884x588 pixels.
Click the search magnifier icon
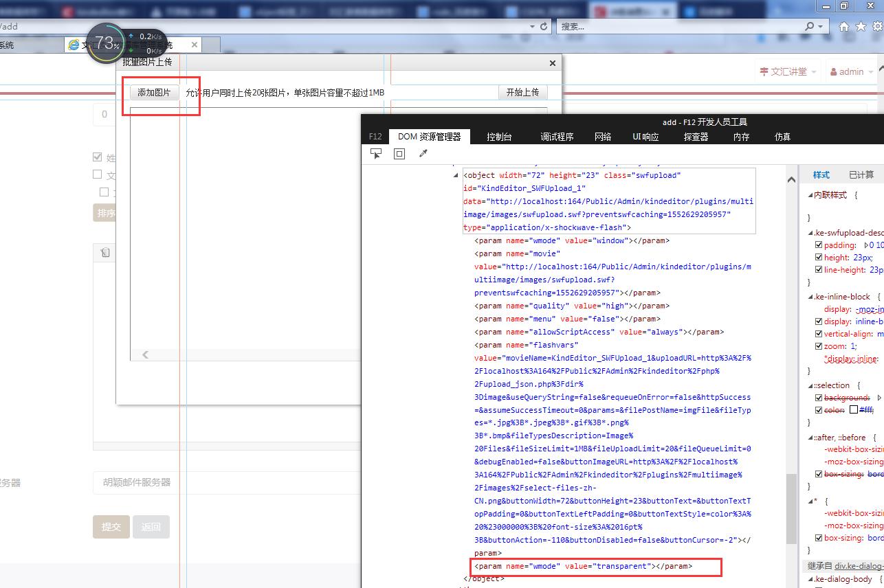[809, 26]
